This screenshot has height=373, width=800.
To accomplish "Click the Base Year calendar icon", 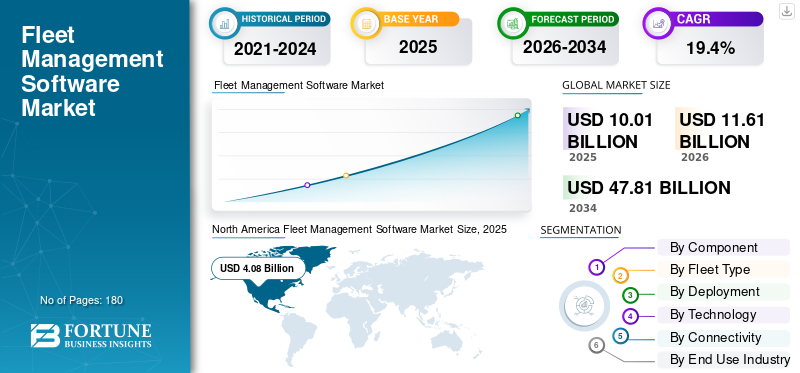I will (x=366, y=23).
